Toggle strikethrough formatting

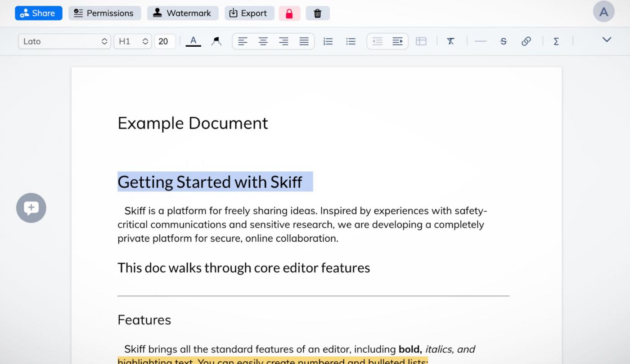[x=503, y=41]
